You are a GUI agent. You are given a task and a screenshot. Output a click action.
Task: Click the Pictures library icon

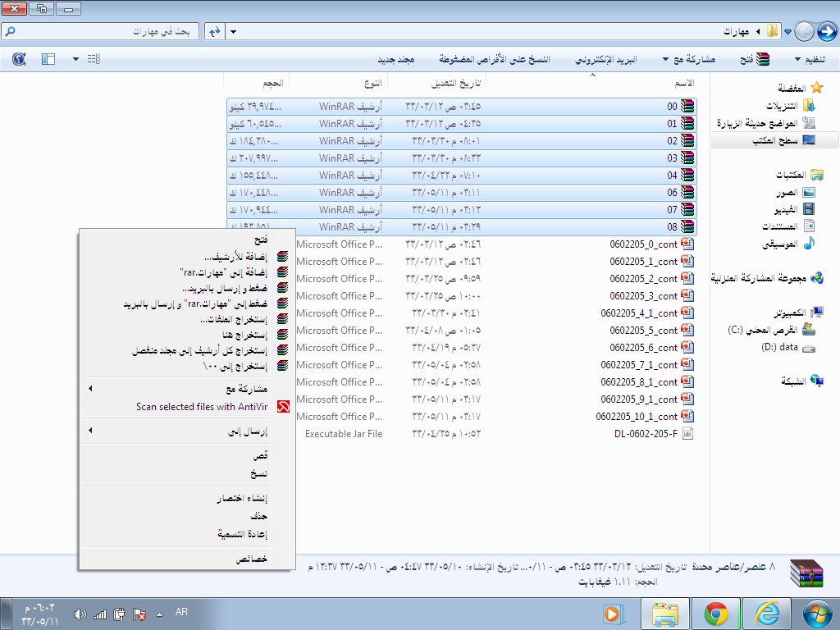(809, 192)
